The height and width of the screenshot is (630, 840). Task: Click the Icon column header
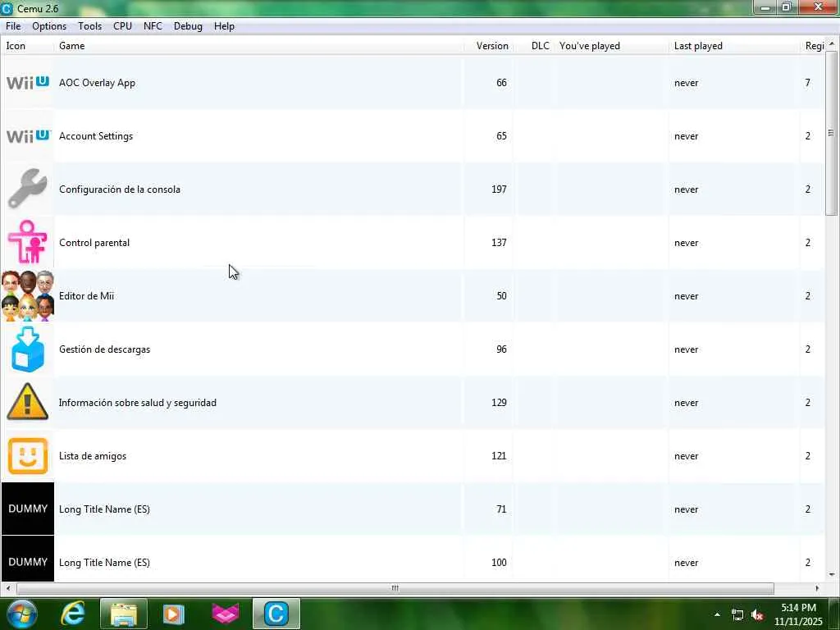pyautogui.click(x=28, y=46)
